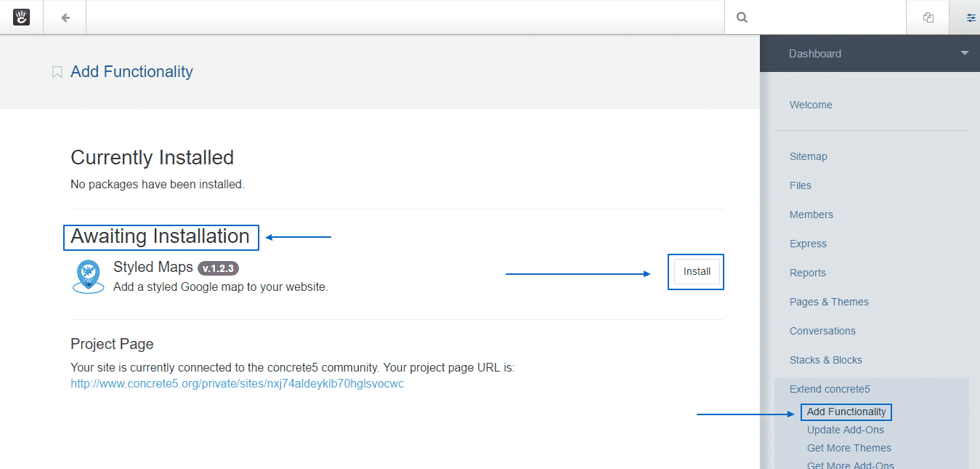The image size is (980, 469).
Task: Open Get More Add-Ons
Action: 850,465
